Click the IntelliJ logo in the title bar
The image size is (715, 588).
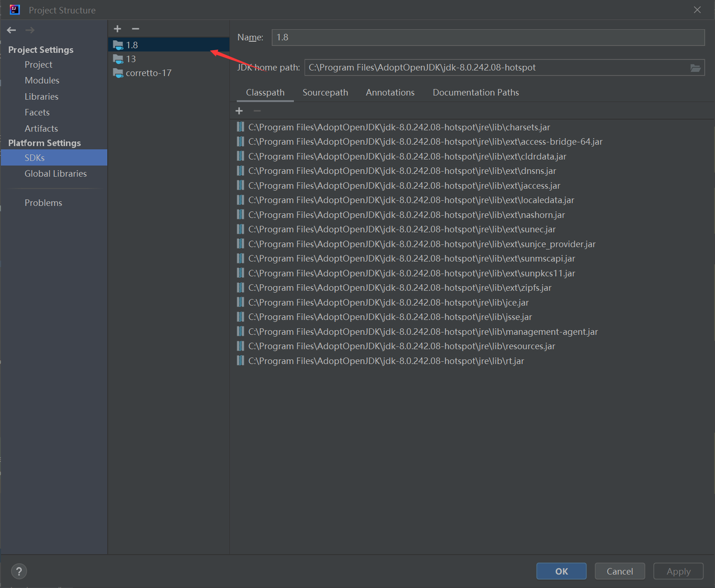[13, 9]
